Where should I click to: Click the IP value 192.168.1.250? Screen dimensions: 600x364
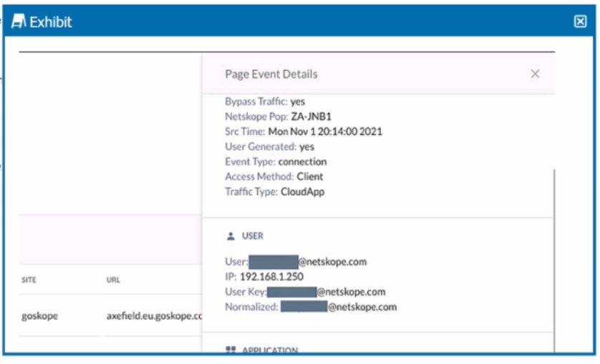271,277
